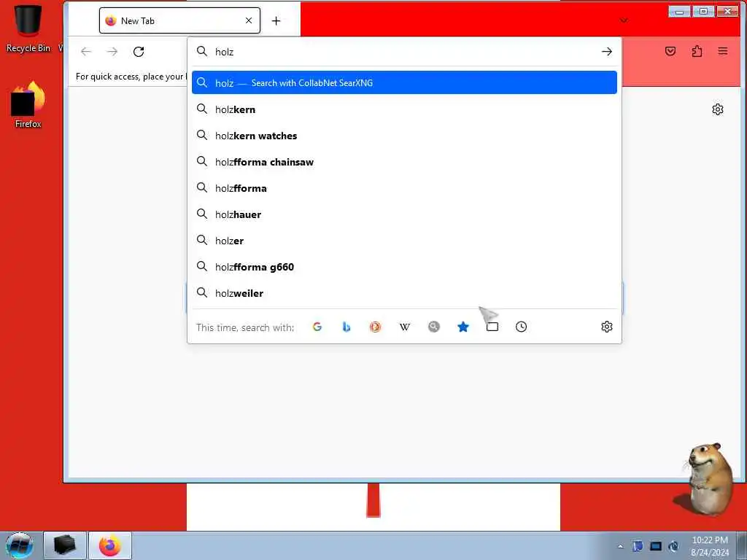
Task: Open the Extensions puzzle icon
Action: tap(697, 51)
